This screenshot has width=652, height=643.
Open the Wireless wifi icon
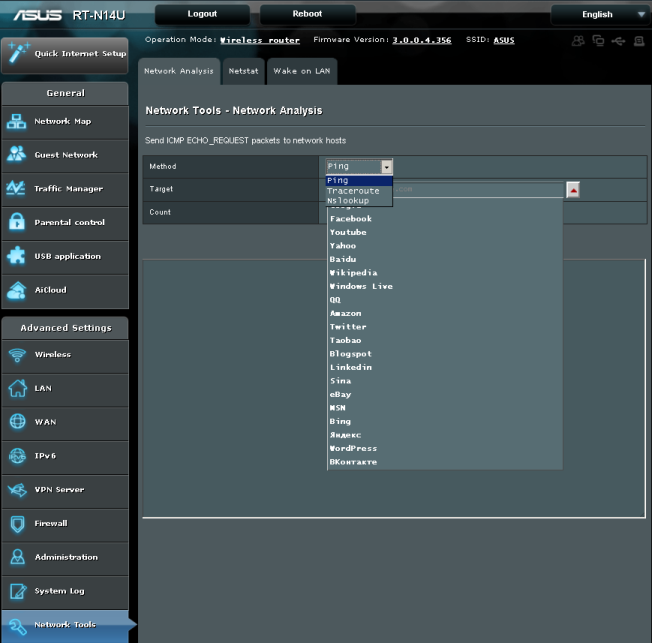tap(17, 355)
